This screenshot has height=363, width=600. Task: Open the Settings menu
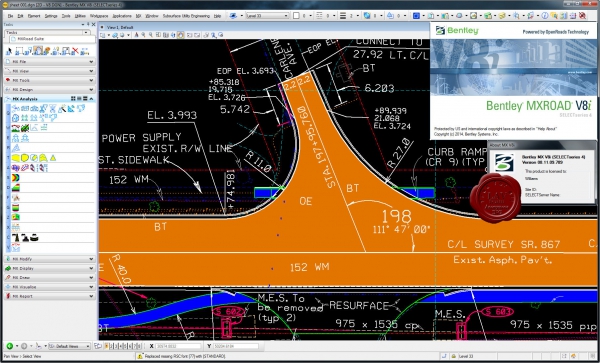[51, 16]
